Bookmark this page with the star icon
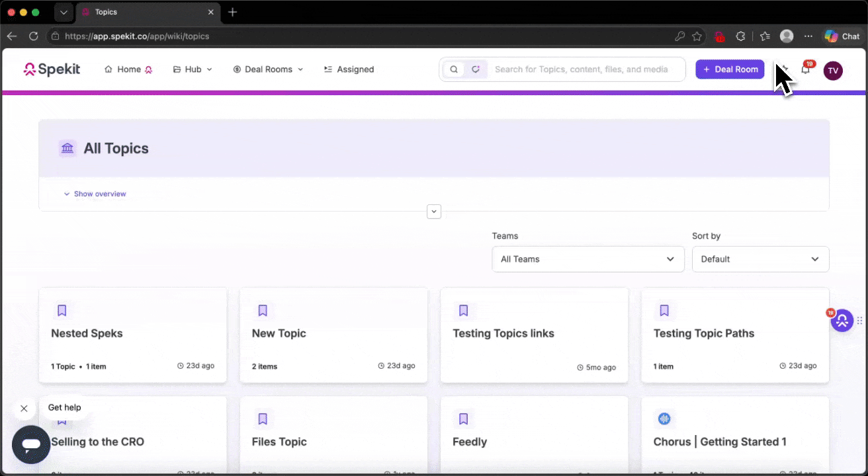This screenshot has width=868, height=476. point(697,36)
